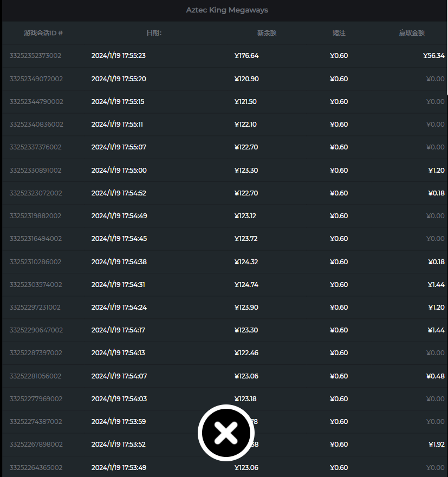Select the date 2024/1/19 17:55:15
The image size is (448, 477).
point(118,102)
